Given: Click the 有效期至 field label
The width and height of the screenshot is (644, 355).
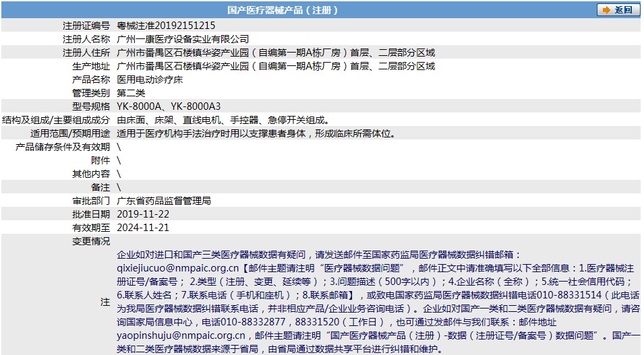Looking at the screenshot, I should click(x=91, y=228).
